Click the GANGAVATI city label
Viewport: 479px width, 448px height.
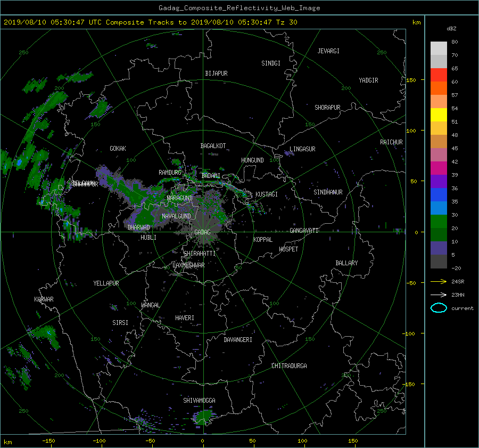pyautogui.click(x=304, y=230)
